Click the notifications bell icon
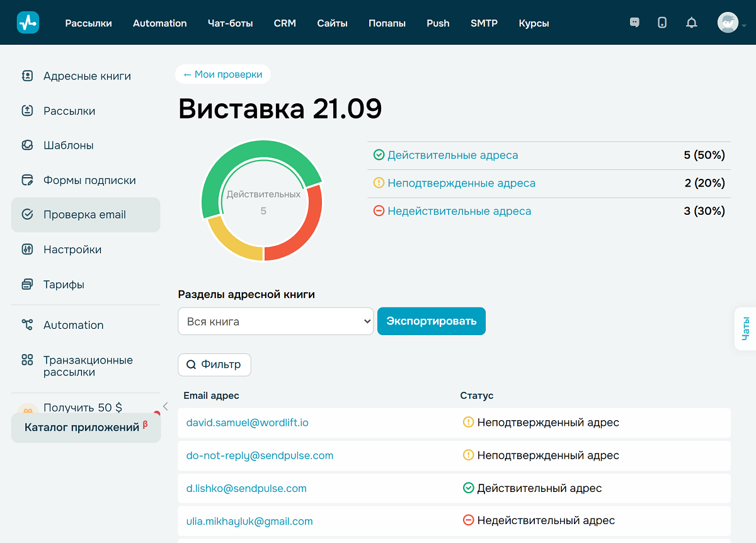The height and width of the screenshot is (543, 756). pos(691,22)
